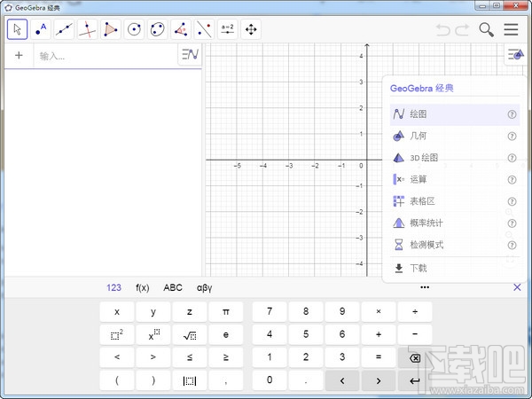Tap the 7 key
Viewport: 532px width, 399px height.
click(270, 312)
